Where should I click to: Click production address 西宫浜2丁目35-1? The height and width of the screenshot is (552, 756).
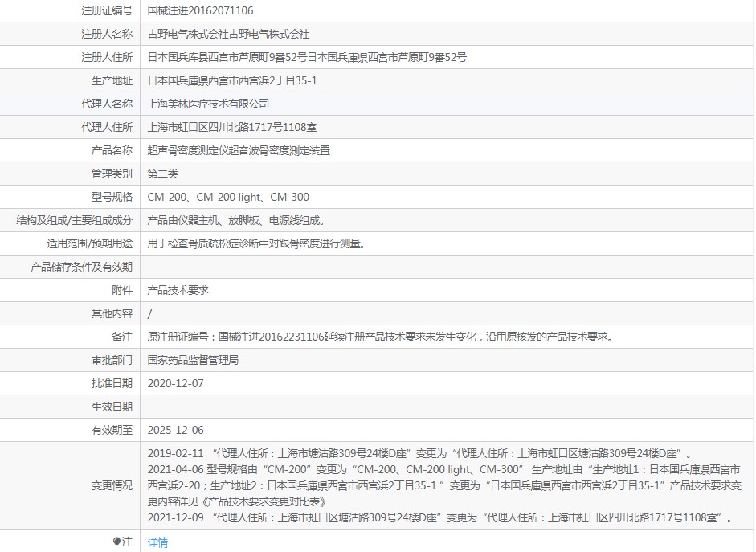pos(232,80)
